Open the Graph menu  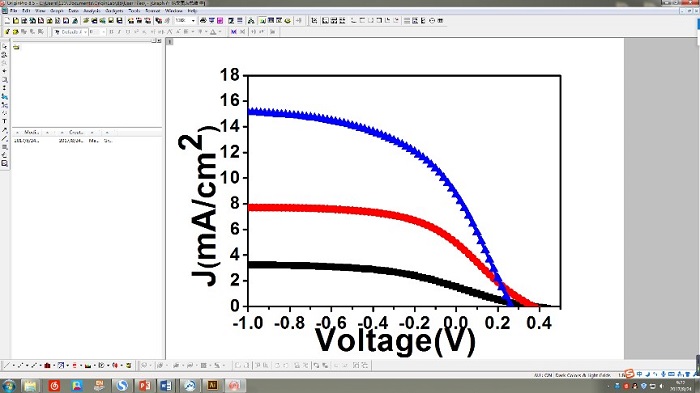(57, 11)
